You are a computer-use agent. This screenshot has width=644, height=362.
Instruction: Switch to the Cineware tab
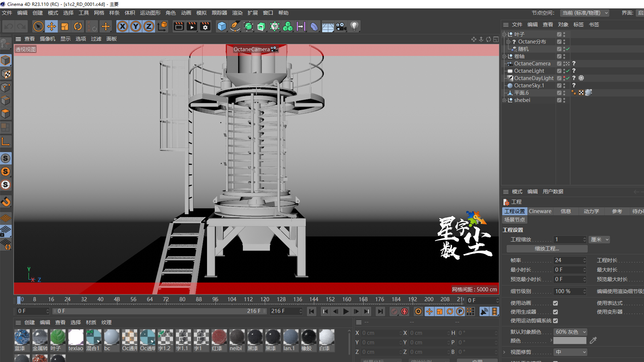point(540,211)
